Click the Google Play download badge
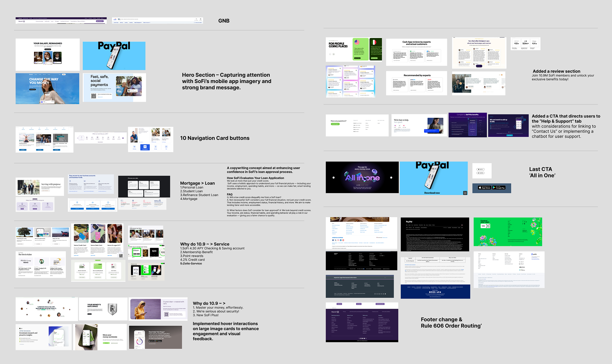Viewport: 612px width, 364px height. pyautogui.click(x=499, y=188)
